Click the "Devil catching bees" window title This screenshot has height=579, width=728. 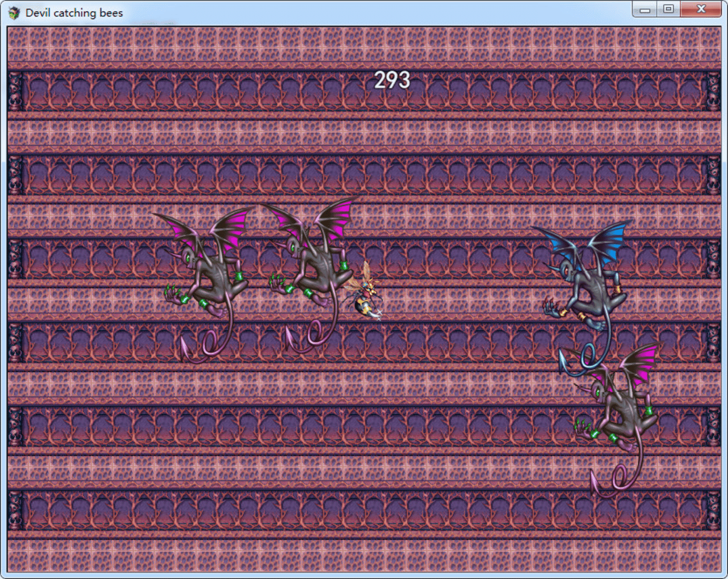pyautogui.click(x=74, y=13)
